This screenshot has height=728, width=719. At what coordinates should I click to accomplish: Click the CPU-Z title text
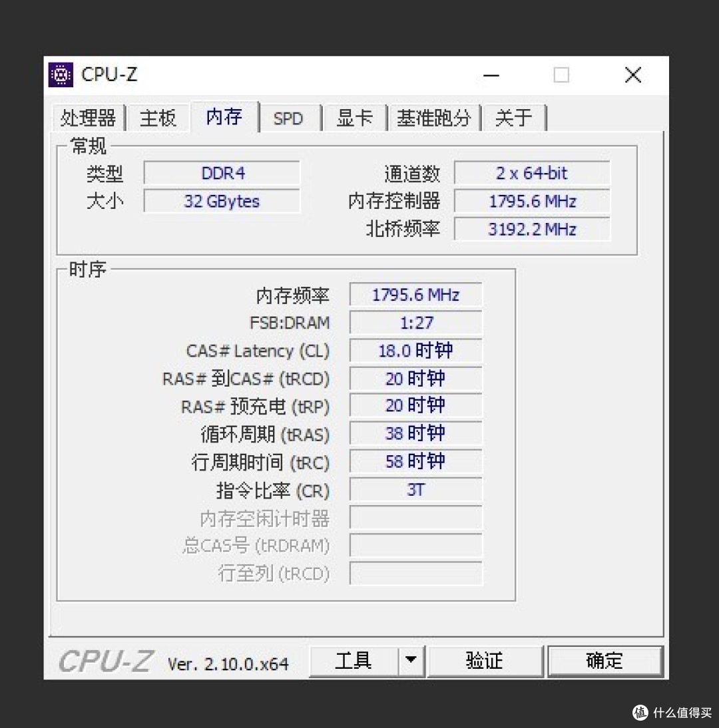109,75
